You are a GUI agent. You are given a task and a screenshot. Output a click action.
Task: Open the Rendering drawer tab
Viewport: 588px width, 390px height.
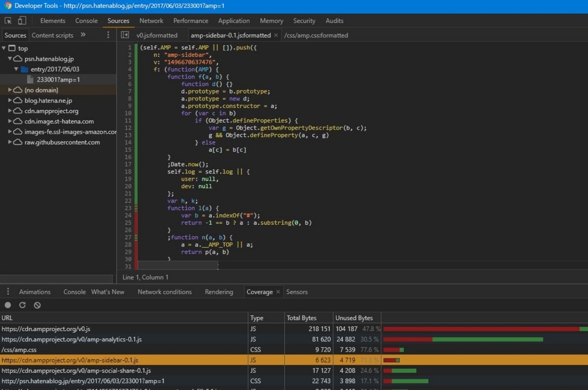point(219,292)
